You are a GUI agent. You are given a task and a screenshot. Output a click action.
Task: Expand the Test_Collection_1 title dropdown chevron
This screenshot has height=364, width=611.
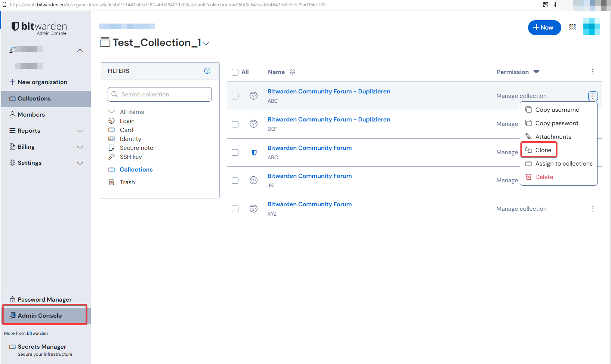[206, 44]
